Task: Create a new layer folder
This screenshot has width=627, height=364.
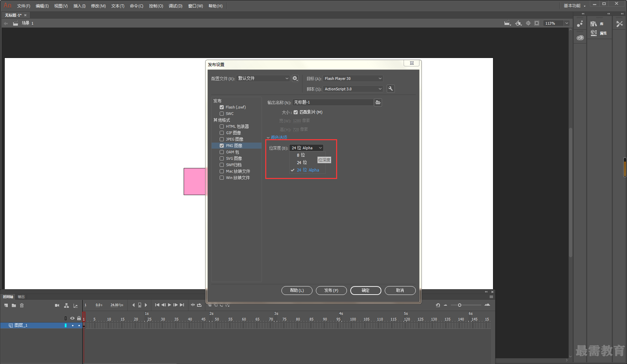Action: coord(14,305)
